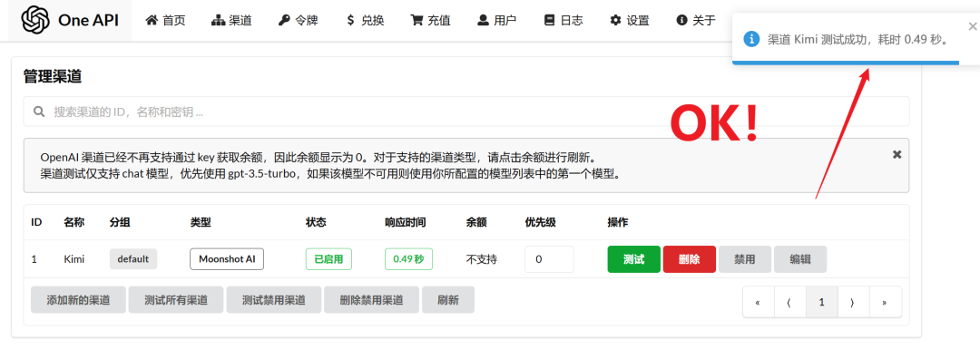
Task: Sort by the ID column header
Action: point(36,222)
